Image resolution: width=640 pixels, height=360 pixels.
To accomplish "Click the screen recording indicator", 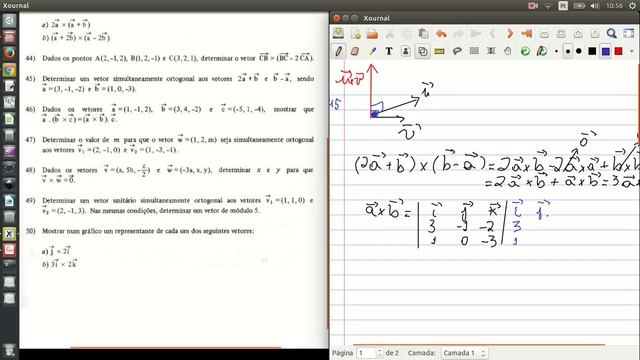I will click(533, 6).
